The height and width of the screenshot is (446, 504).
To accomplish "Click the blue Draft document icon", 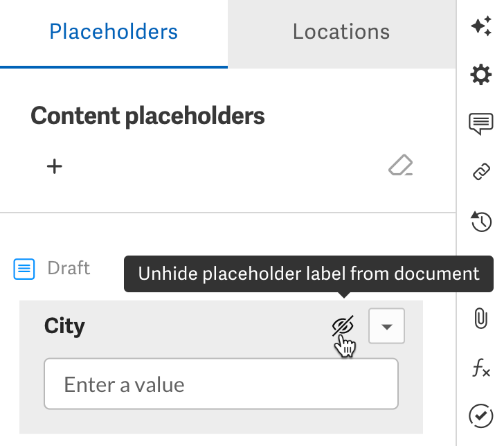I will coord(24,269).
